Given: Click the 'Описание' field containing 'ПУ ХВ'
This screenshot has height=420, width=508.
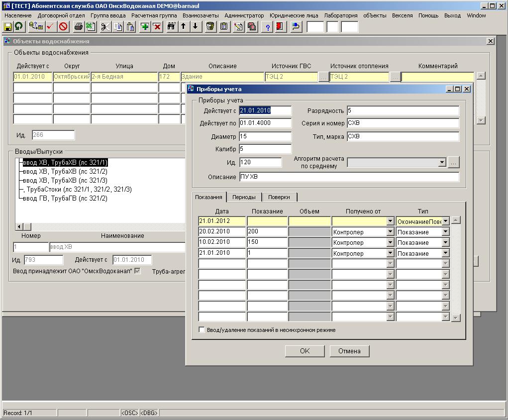Looking at the screenshot, I should click(x=348, y=177).
